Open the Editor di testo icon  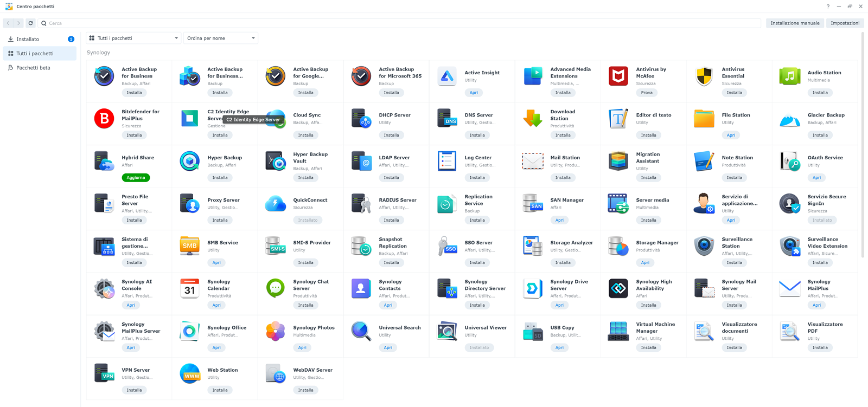[618, 119]
